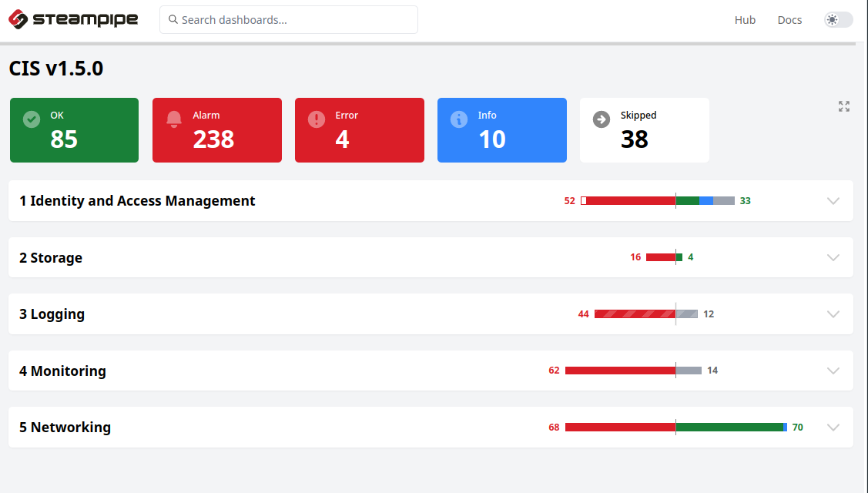
Task: Open the Docs page
Action: pos(789,19)
